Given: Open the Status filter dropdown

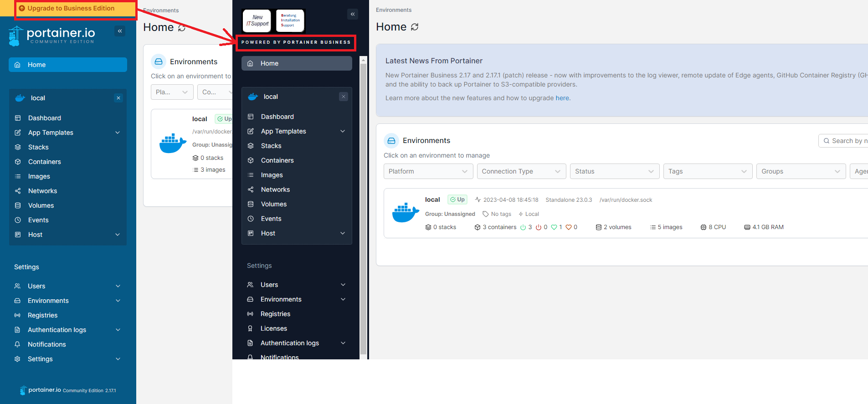Looking at the screenshot, I should 614,171.
